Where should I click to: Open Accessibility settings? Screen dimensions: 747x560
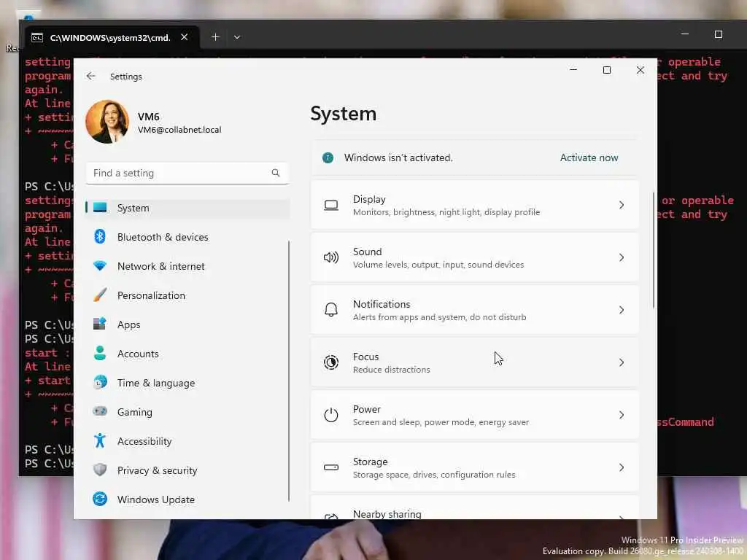pyautogui.click(x=187, y=441)
